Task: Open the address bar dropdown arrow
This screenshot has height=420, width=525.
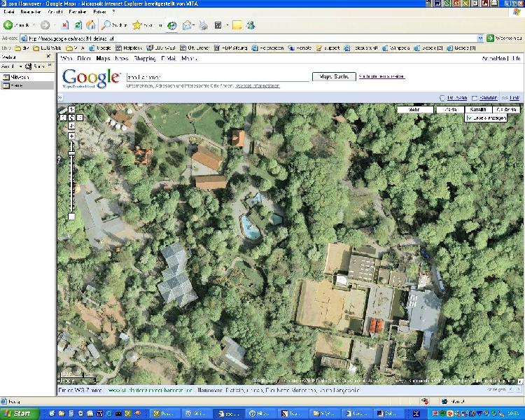Action: (x=479, y=38)
